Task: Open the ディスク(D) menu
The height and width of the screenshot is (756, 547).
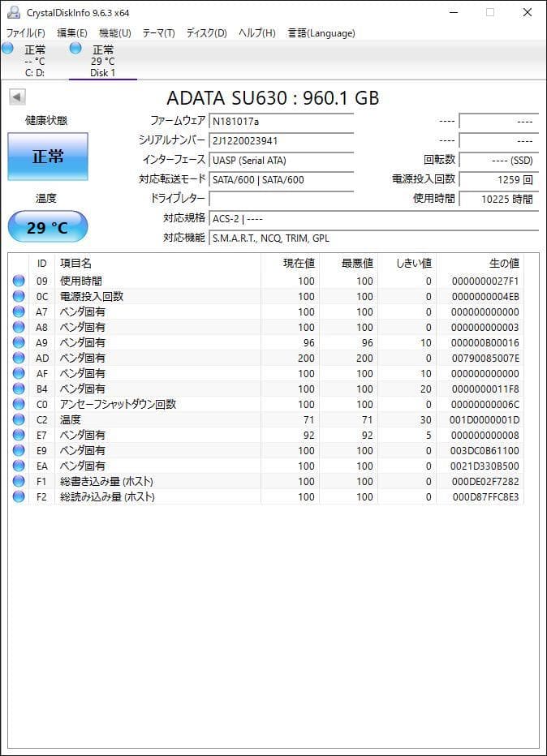Action: (206, 32)
